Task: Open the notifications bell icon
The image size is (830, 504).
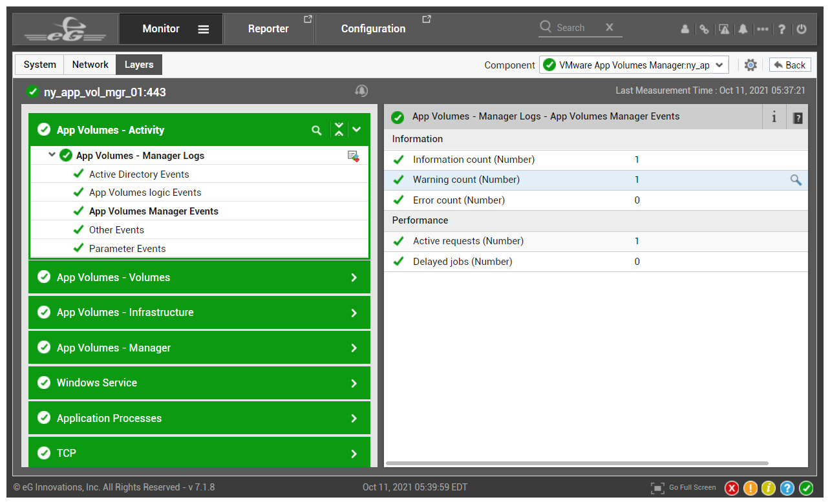Action: tap(743, 29)
